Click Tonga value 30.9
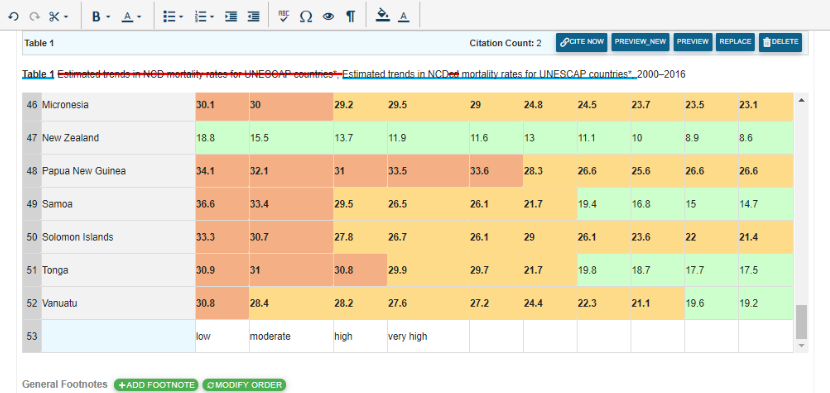 [x=222, y=270]
